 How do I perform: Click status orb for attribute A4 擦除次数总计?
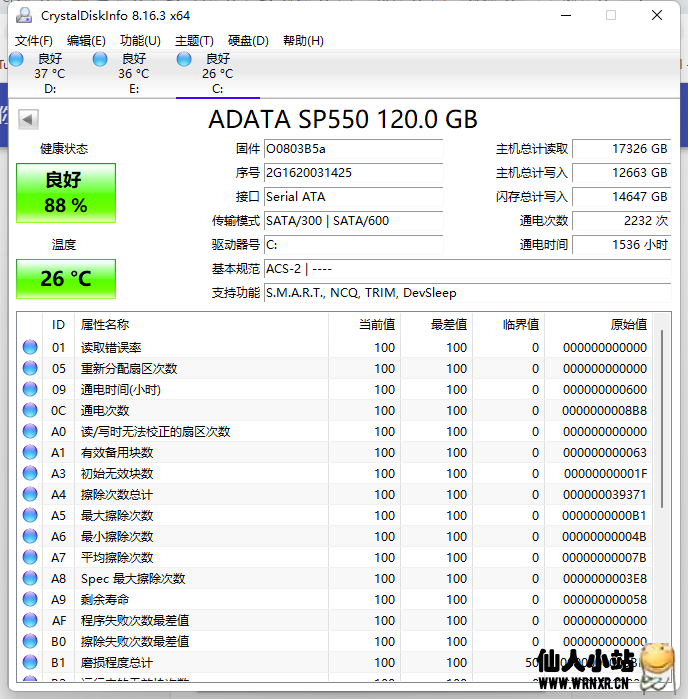[30, 494]
